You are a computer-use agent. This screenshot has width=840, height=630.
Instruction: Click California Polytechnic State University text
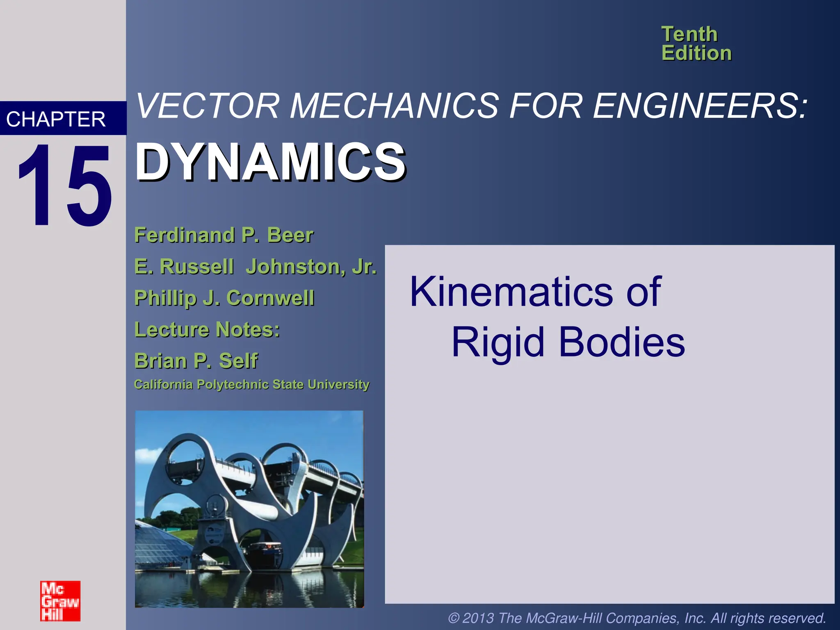tap(251, 384)
